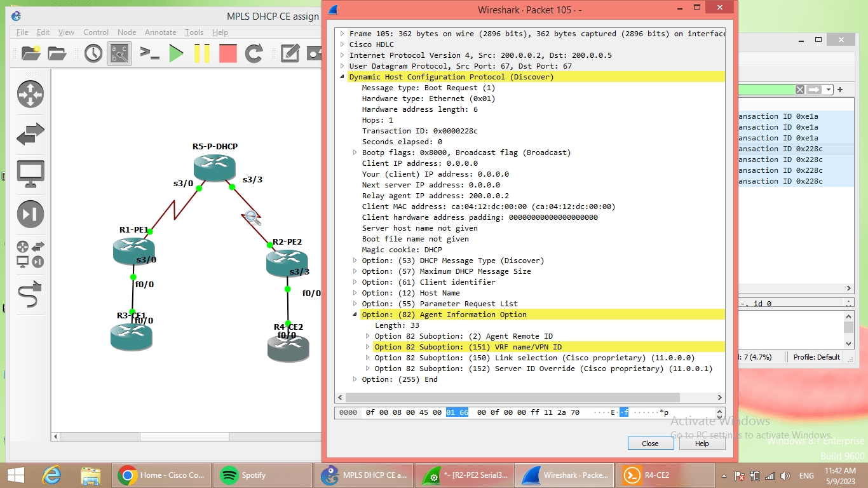868x488 pixels.
Task: Suspend all nodes using the yellow pause icon
Action: click(x=202, y=54)
